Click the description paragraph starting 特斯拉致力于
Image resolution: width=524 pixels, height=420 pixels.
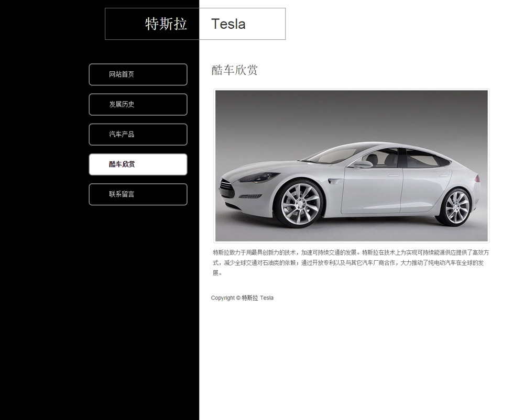(351, 263)
